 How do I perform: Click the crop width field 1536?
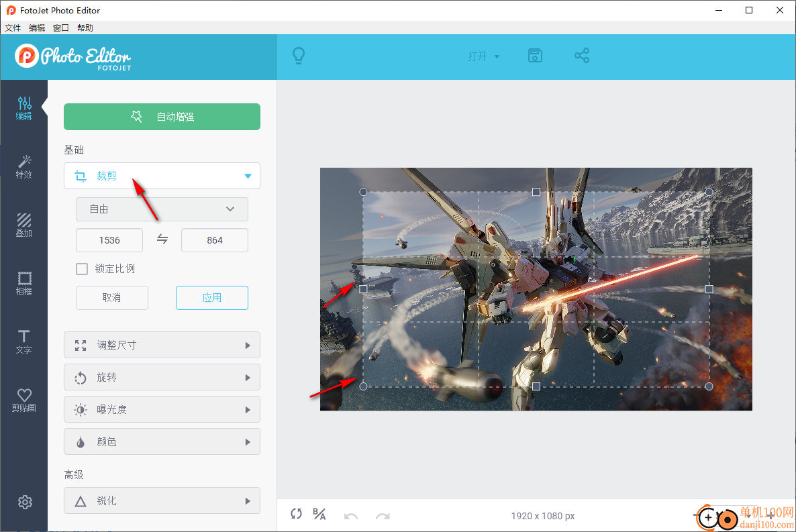tap(109, 240)
